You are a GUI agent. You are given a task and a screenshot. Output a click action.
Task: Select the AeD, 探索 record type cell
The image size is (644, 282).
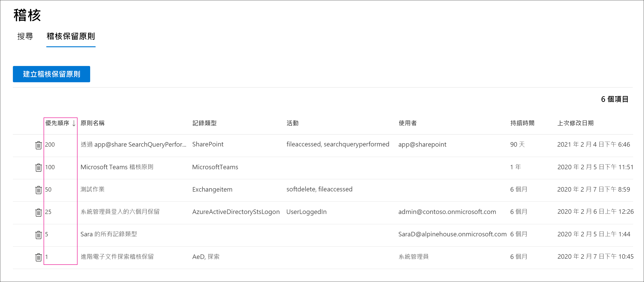coord(206,257)
